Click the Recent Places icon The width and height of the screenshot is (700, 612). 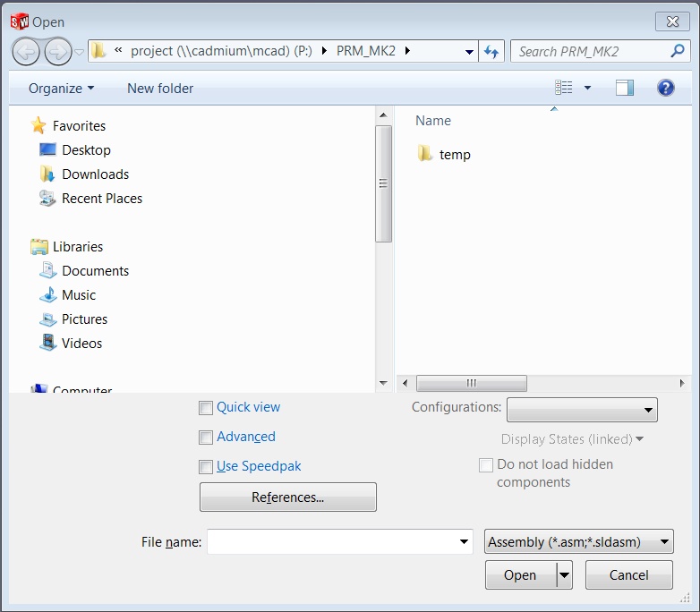[47, 199]
